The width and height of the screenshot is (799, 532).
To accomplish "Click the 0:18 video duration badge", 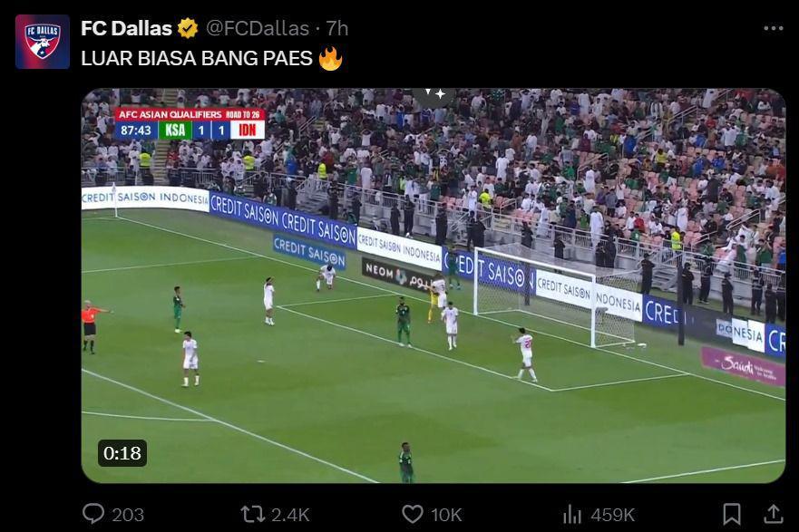I will (122, 453).
